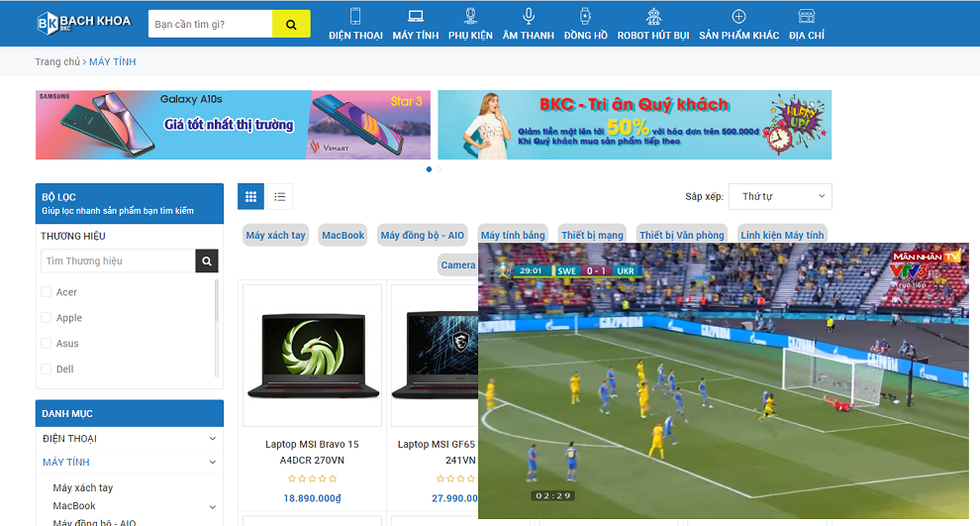Expand the ĐIỆN THOẠI category chevron
Image resolution: width=980 pixels, height=526 pixels.
pos(213,439)
